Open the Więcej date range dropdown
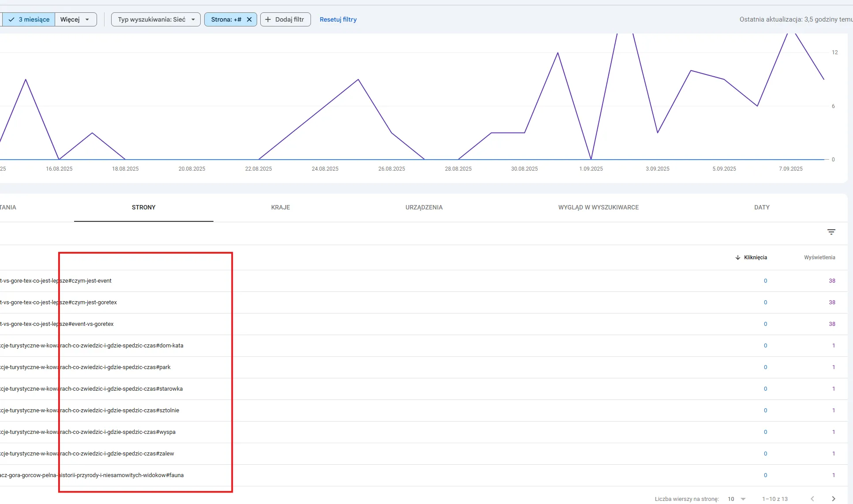This screenshot has height=504, width=853. [x=75, y=19]
